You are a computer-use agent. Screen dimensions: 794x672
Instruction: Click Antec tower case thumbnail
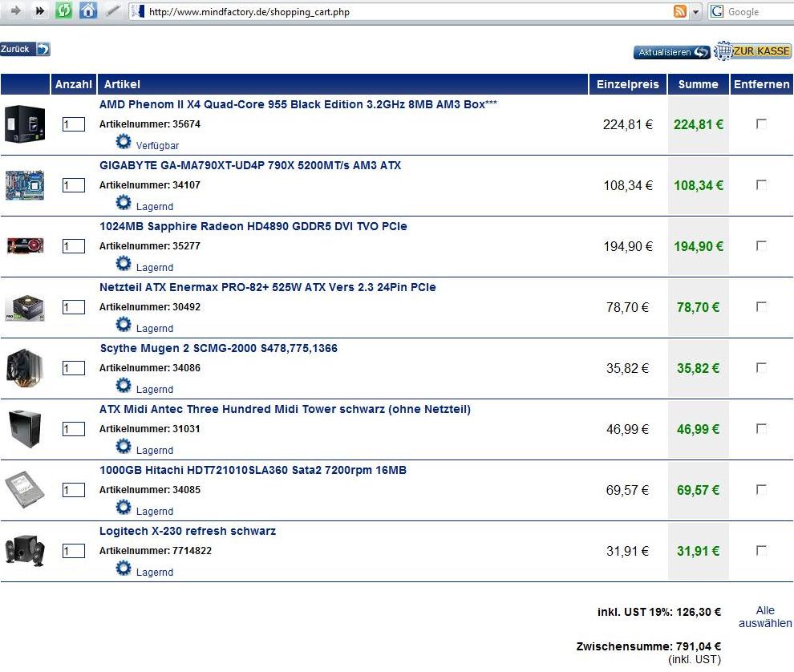coord(26,429)
